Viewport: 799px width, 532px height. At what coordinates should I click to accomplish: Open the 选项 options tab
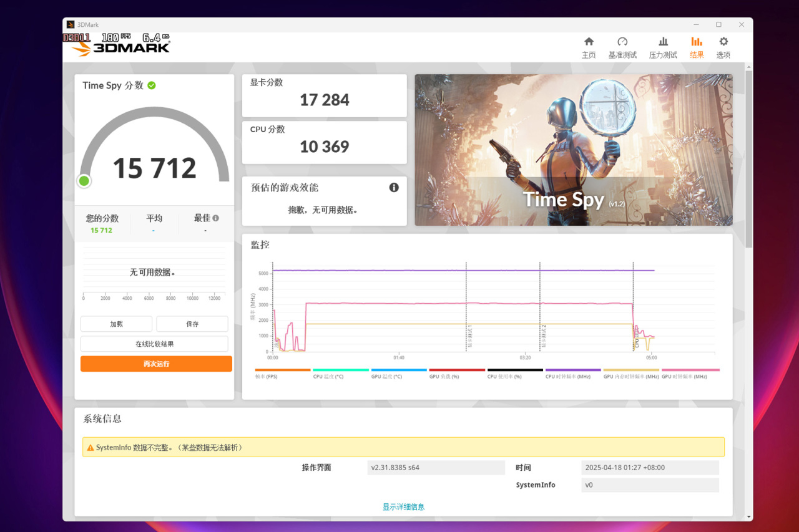pos(723,47)
